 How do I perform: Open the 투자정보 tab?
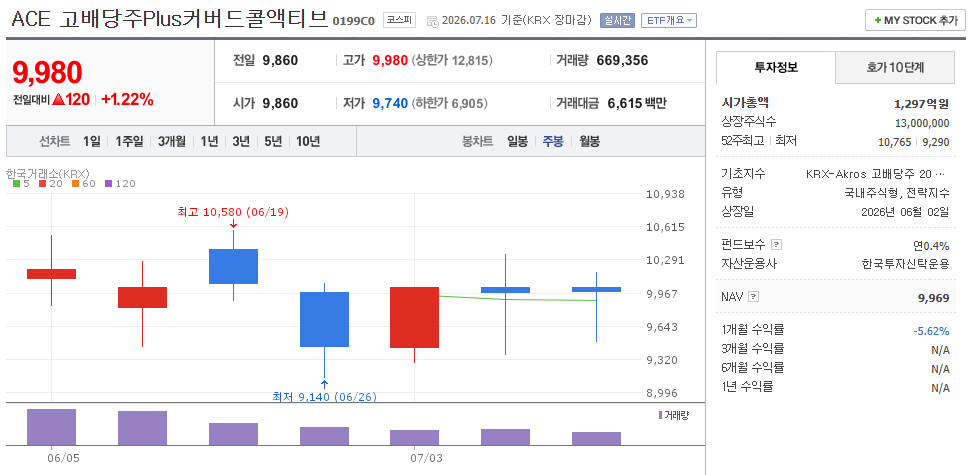point(776,67)
